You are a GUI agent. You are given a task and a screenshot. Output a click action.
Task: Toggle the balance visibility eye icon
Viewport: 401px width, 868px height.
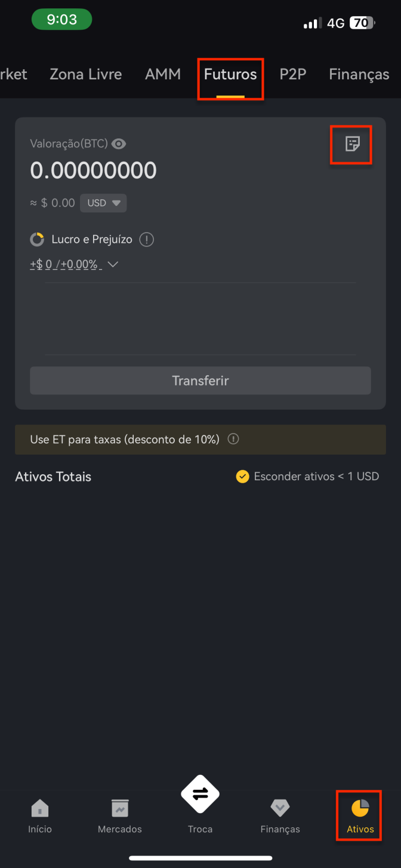click(119, 144)
